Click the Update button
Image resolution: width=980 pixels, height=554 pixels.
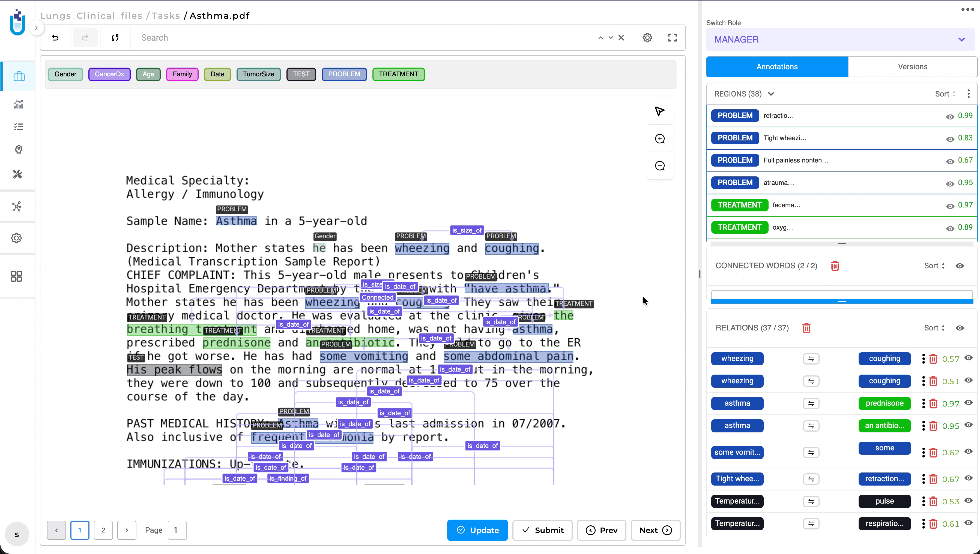(x=477, y=530)
